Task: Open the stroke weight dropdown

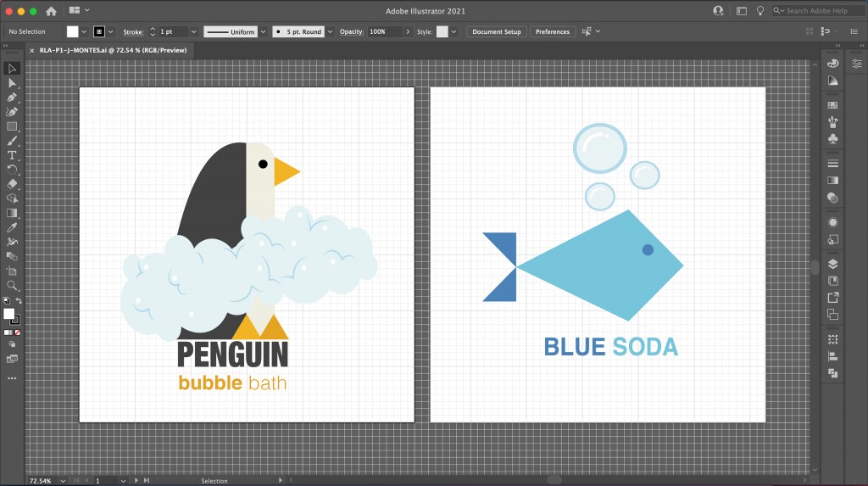Action: pyautogui.click(x=193, y=31)
